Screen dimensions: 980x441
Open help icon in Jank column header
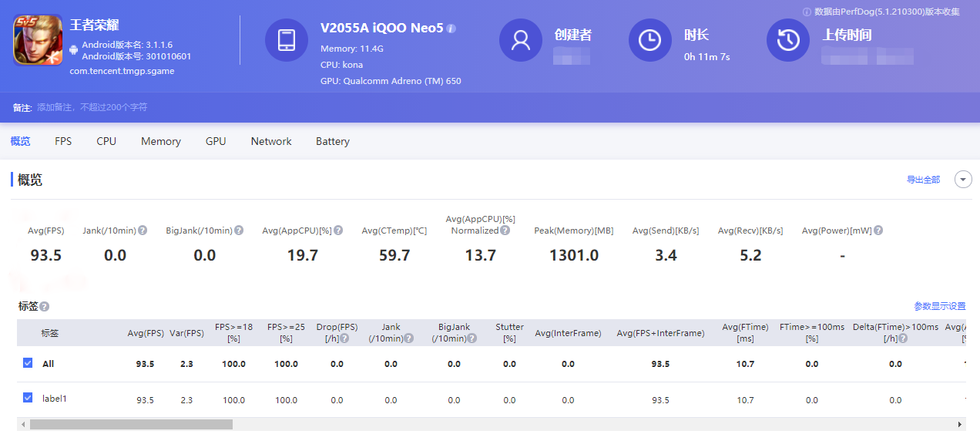[409, 338]
